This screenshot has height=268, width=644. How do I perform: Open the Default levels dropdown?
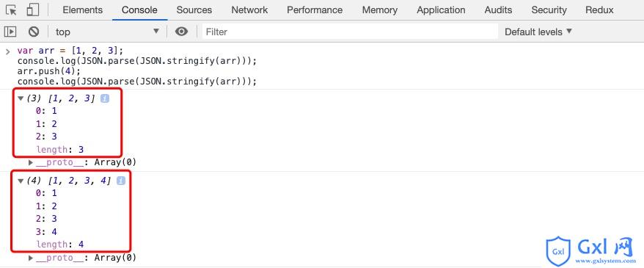coord(538,32)
